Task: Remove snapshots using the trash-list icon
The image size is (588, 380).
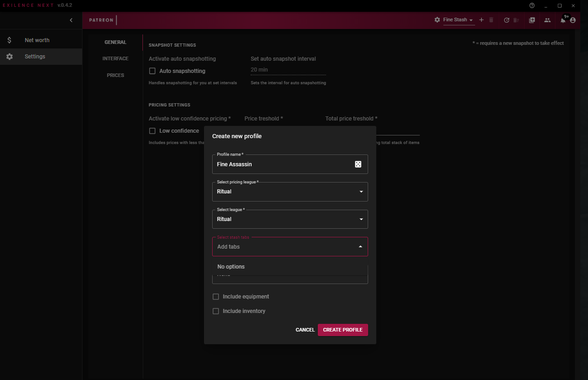Action: coord(516,20)
